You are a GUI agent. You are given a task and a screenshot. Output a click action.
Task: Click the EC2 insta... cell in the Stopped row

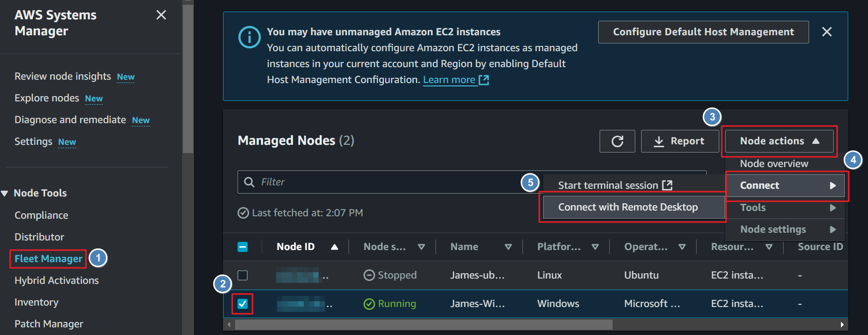pos(737,275)
